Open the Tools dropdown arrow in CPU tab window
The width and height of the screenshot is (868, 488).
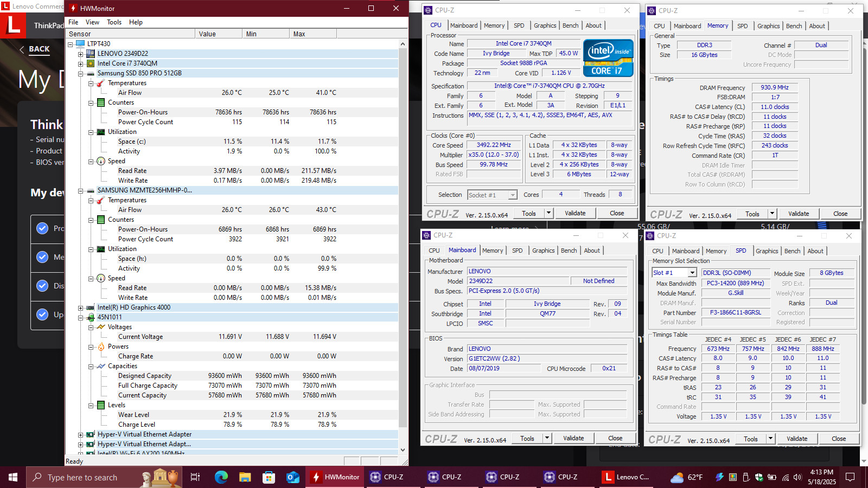pyautogui.click(x=548, y=213)
